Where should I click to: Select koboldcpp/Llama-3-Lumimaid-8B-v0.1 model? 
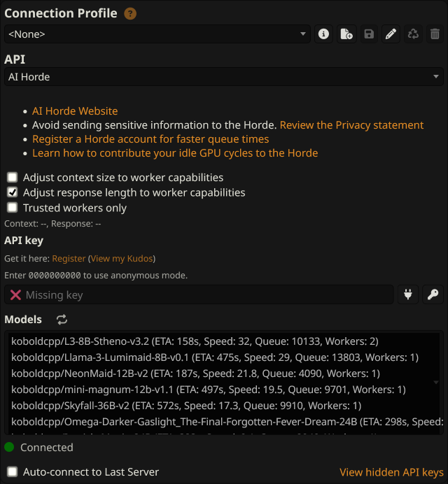(224, 357)
